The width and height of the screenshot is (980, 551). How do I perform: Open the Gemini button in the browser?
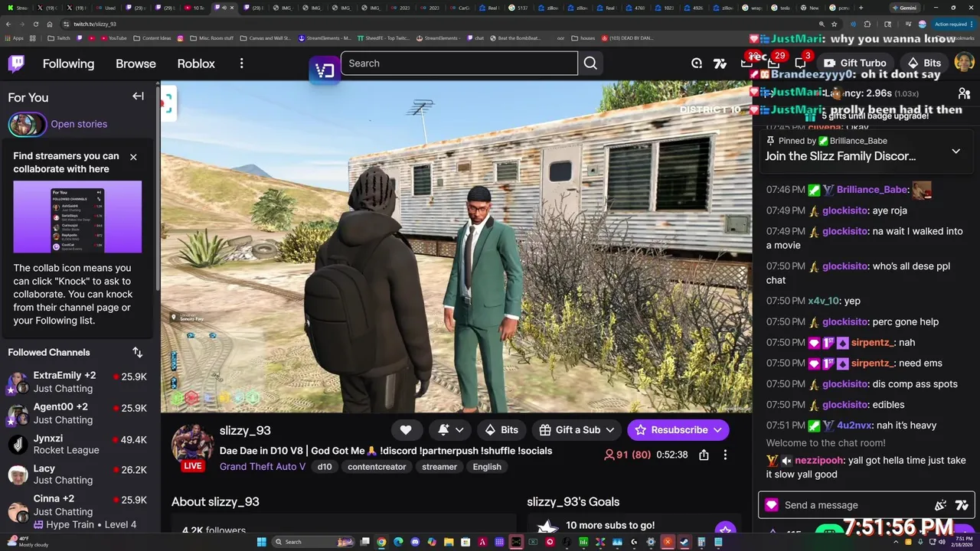click(x=903, y=8)
